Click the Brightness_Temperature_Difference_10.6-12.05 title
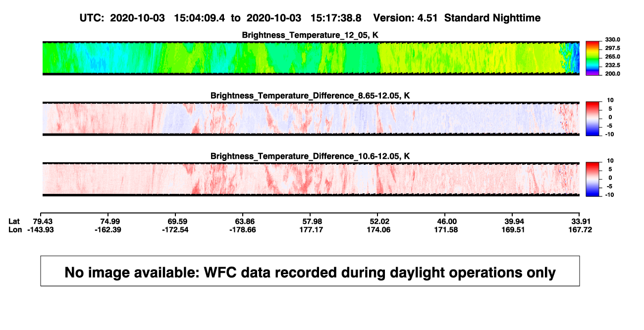Screen dimensions: 644x330 pyautogui.click(x=310, y=156)
